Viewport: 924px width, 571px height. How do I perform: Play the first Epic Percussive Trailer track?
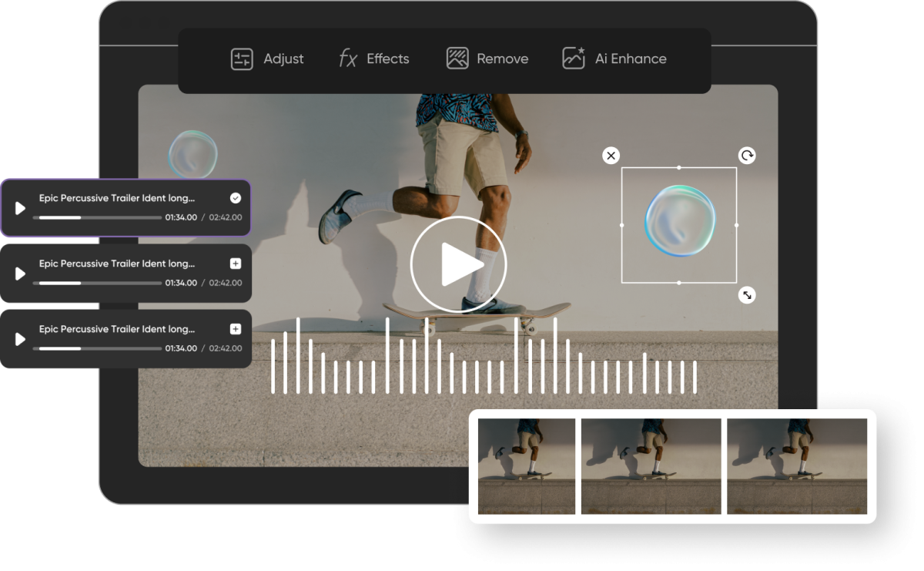tap(19, 207)
